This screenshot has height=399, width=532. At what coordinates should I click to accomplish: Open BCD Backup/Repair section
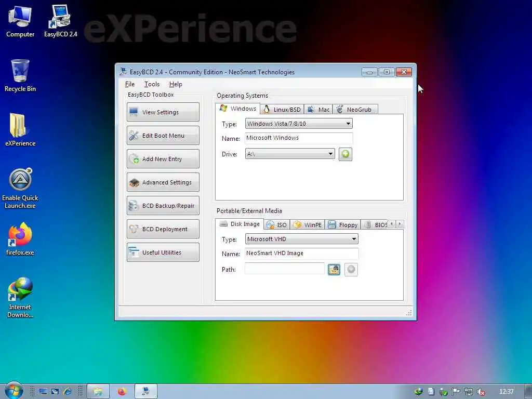[x=163, y=206]
